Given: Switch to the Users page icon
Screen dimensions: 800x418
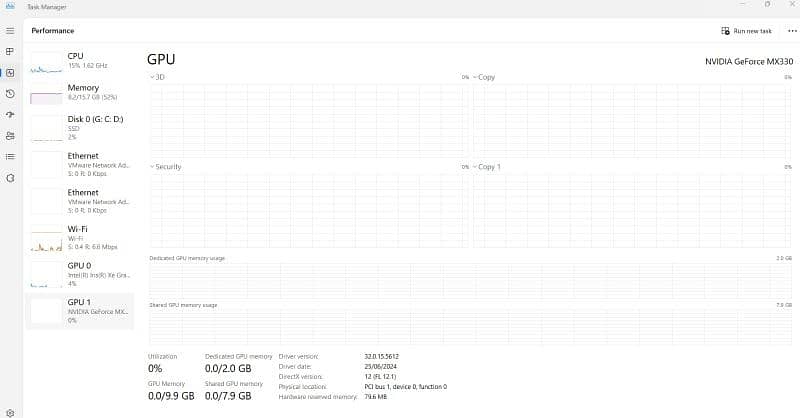Looking at the screenshot, I should coord(10,135).
